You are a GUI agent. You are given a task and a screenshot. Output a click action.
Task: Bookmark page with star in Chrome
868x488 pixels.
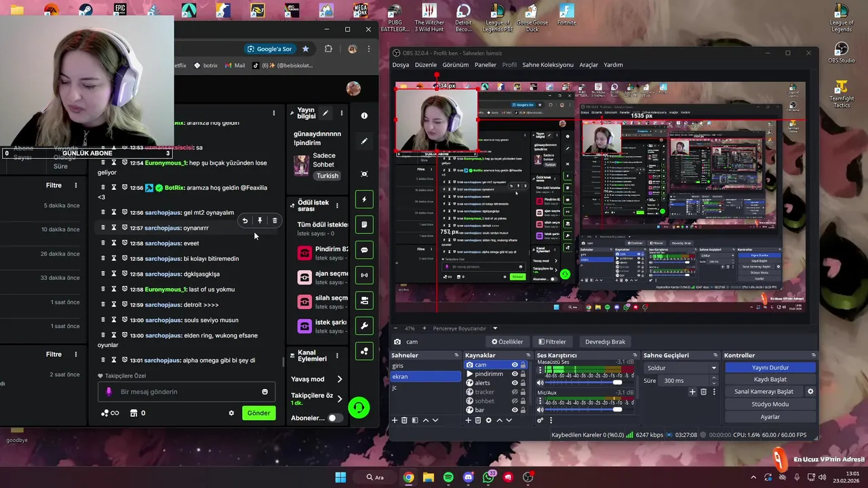coord(306,49)
